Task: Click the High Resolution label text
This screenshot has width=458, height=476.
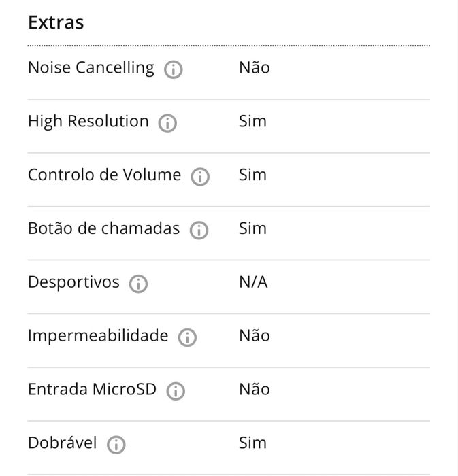Action: pos(88,122)
